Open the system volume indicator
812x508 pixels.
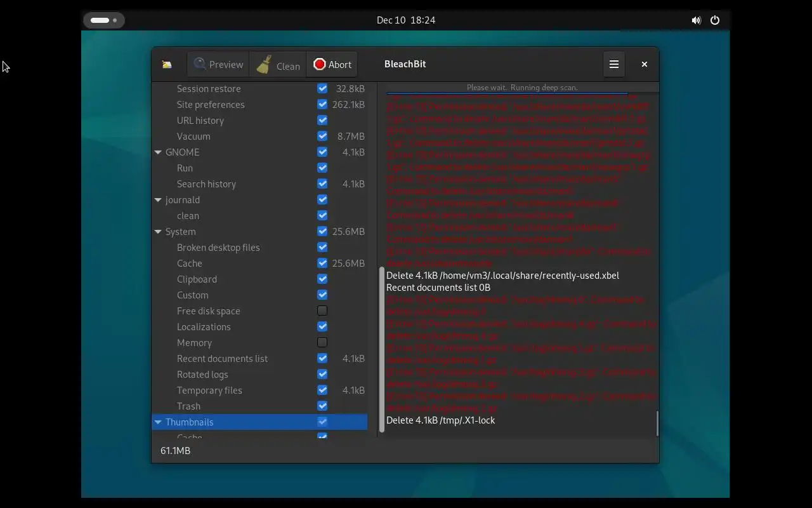(x=696, y=20)
